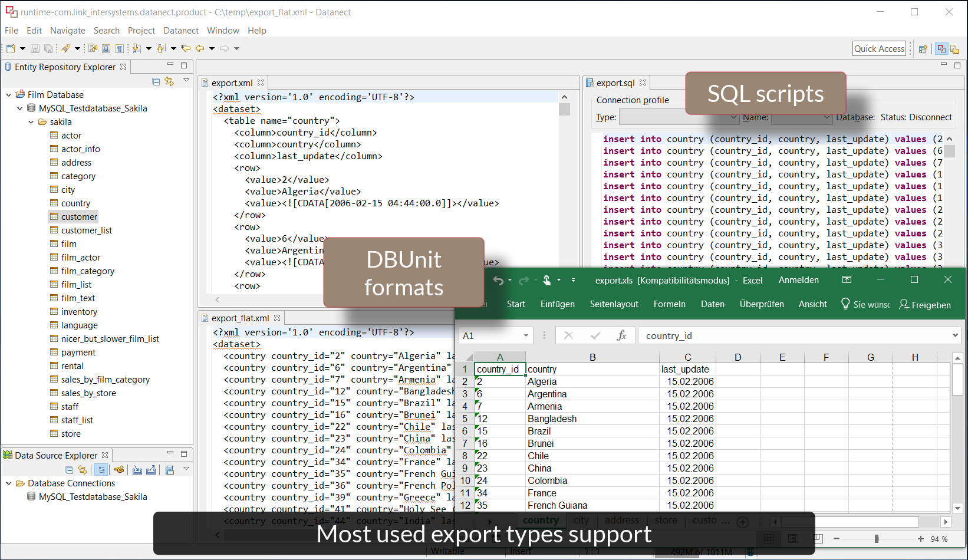Click Next Annotation down-arrow toolbar icon
The height and width of the screenshot is (560, 968).
point(137,49)
